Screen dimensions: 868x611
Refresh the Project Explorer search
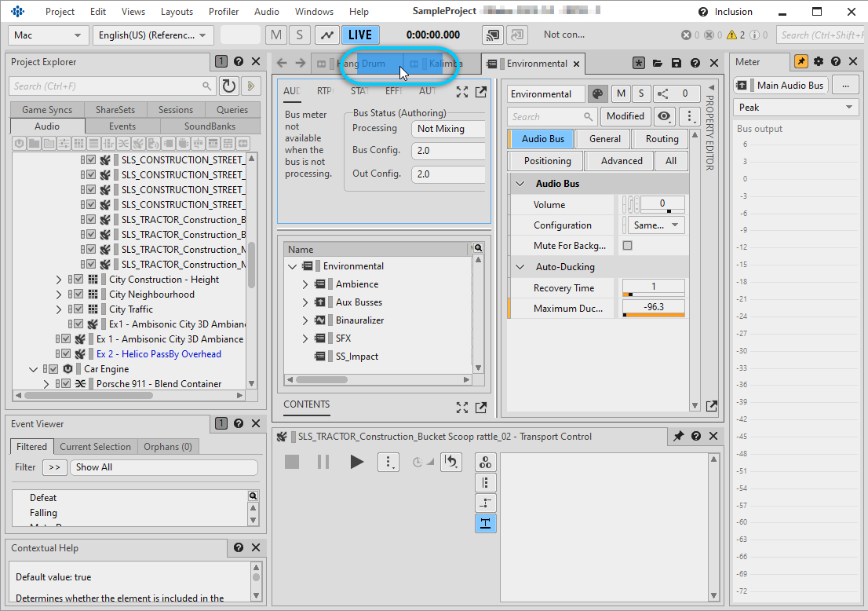pos(228,86)
